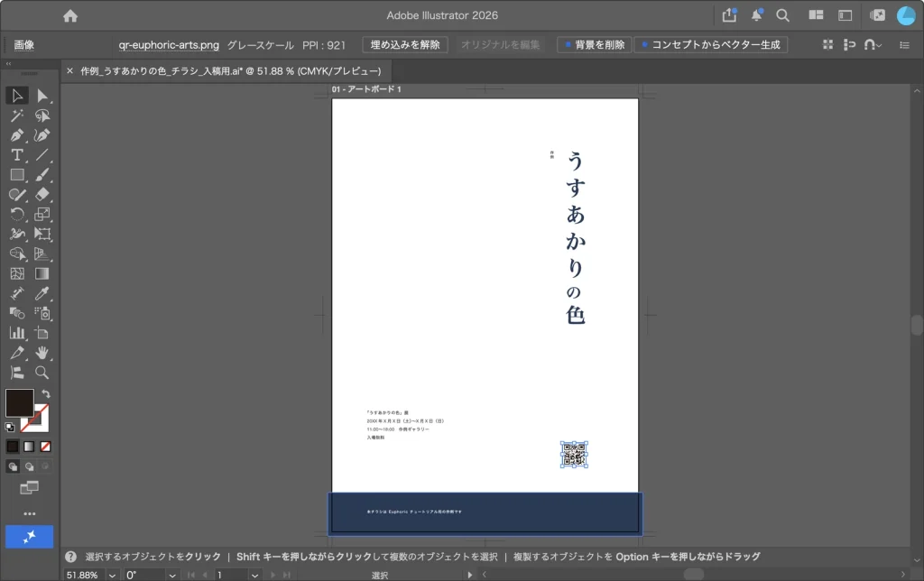Select the Perspective Grid tool
924x581 pixels.
pyautogui.click(x=42, y=254)
